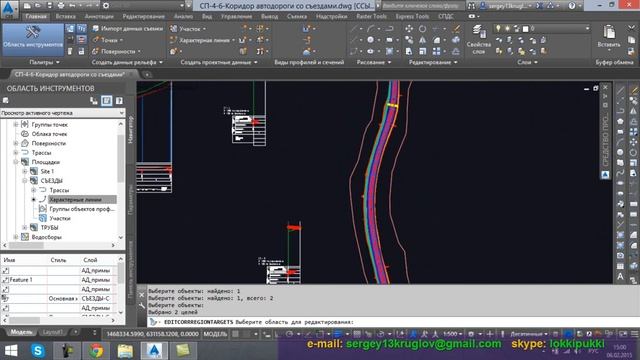Click the drawing tab СП-4-6-Коридор автодороги

(69, 75)
